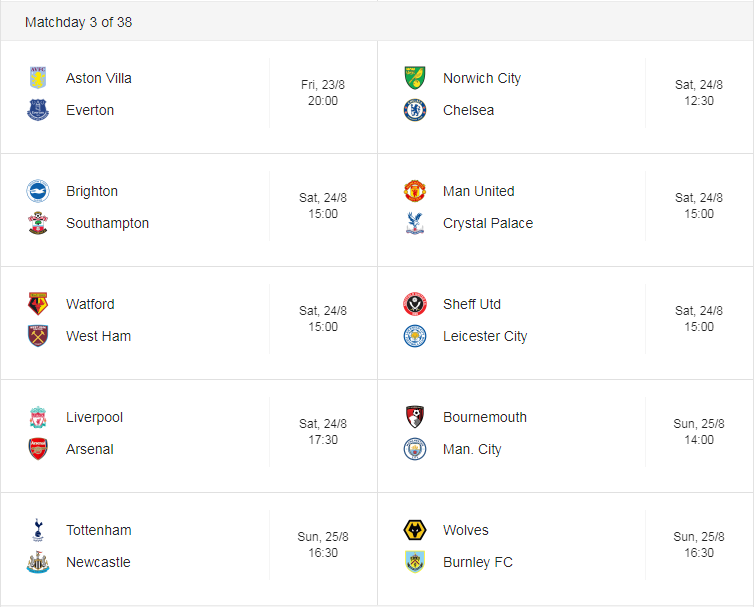Image resolution: width=754 pixels, height=607 pixels.
Task: Click the Wolves club crest
Action: click(x=415, y=530)
